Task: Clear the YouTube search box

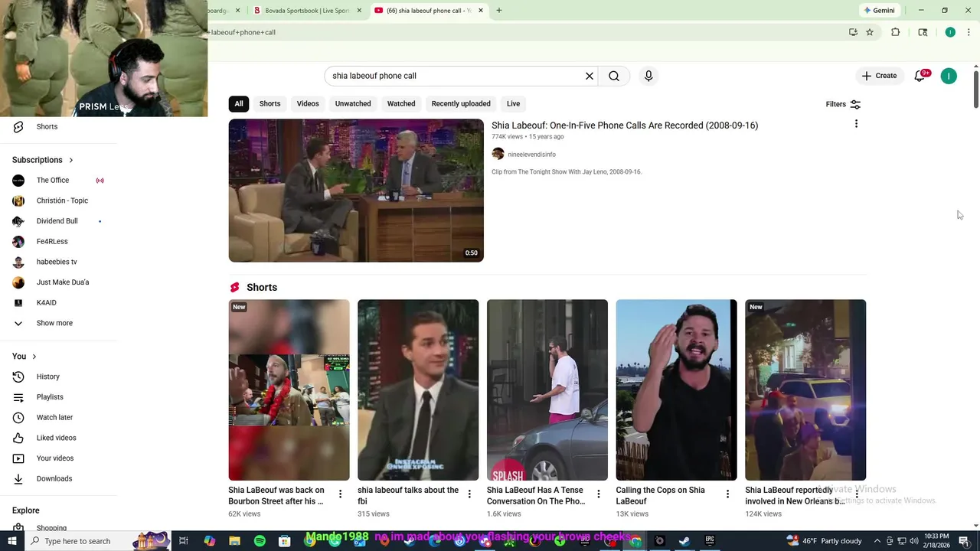Action: (590, 76)
